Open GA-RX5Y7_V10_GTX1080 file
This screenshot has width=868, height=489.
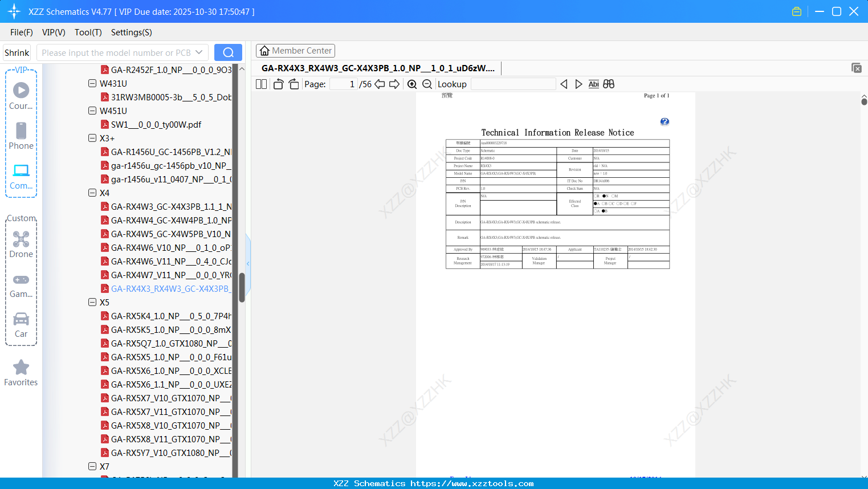[x=172, y=453]
